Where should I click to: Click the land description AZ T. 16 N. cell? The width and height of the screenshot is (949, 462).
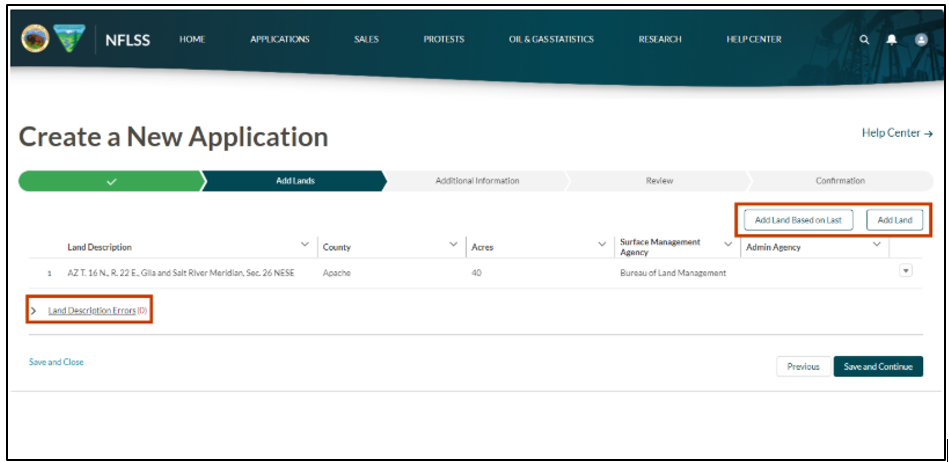[x=181, y=273]
